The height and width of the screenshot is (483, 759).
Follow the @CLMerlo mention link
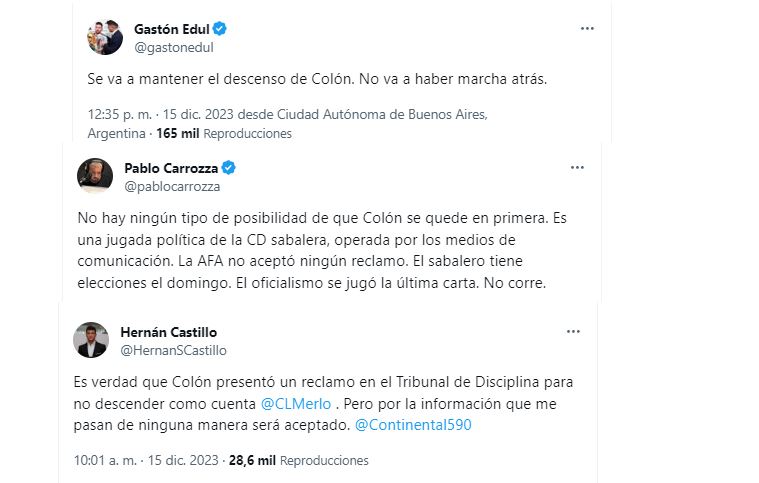pyautogui.click(x=296, y=404)
